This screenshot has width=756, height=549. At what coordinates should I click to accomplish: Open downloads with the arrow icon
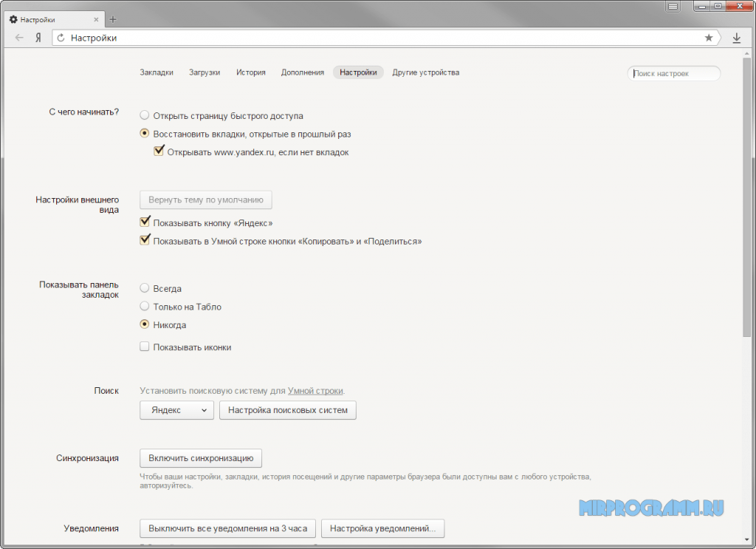(x=736, y=37)
